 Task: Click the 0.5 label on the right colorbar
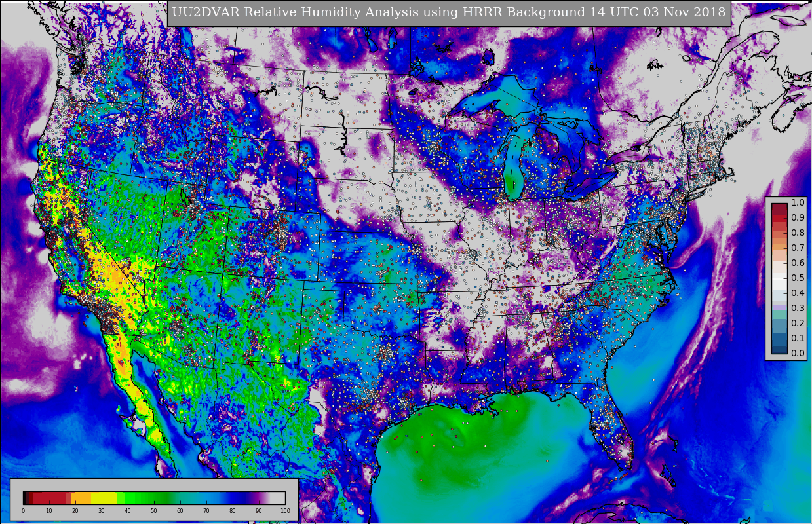(798, 278)
